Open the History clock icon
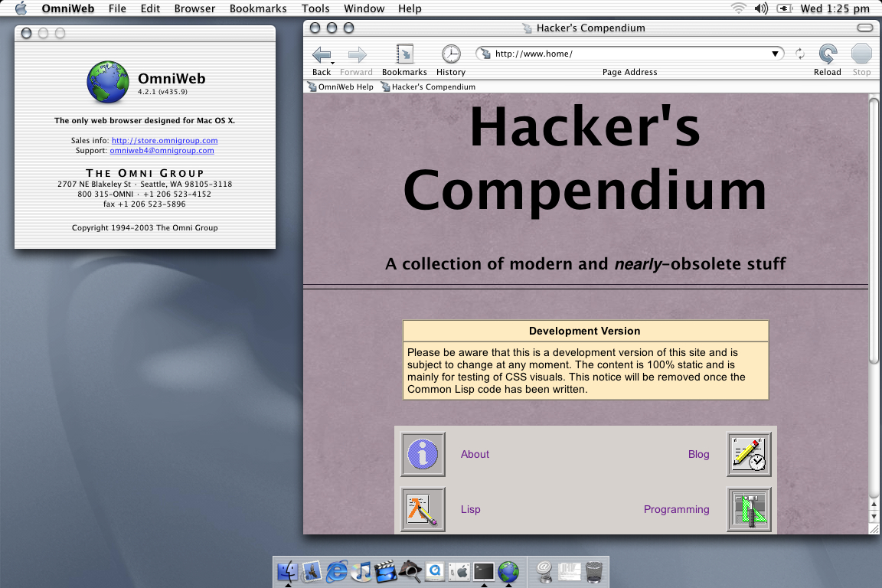Screen dimensions: 882x588 click(x=451, y=54)
